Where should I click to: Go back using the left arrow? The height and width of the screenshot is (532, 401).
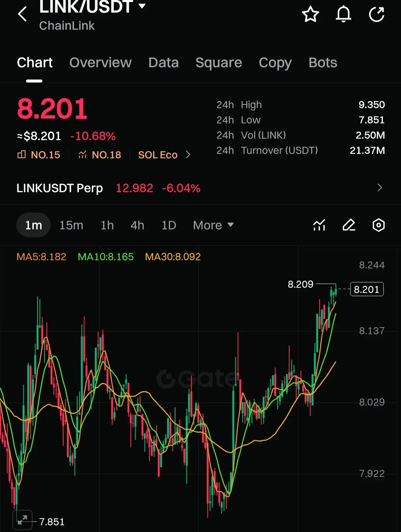(x=23, y=14)
